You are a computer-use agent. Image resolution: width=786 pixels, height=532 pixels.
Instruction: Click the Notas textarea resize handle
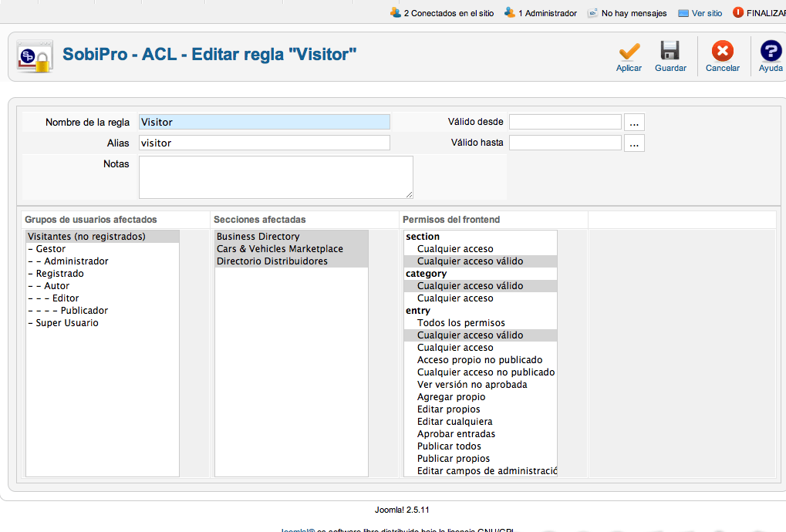tap(409, 195)
